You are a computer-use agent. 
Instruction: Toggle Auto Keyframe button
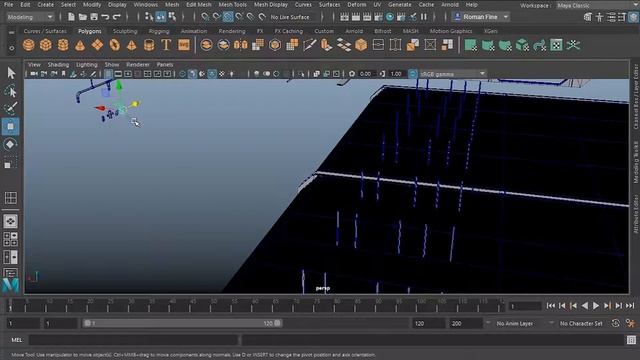616,323
